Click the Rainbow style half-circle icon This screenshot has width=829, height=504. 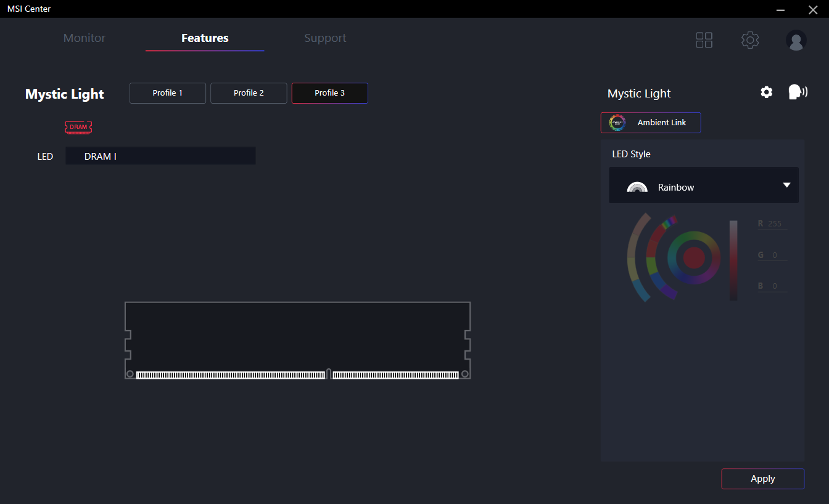[x=637, y=187]
